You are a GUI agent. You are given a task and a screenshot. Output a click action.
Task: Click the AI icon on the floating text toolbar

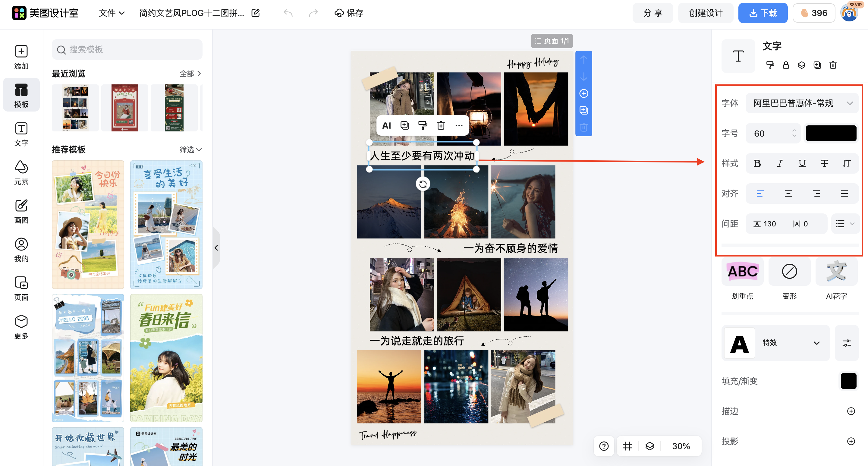click(x=386, y=125)
